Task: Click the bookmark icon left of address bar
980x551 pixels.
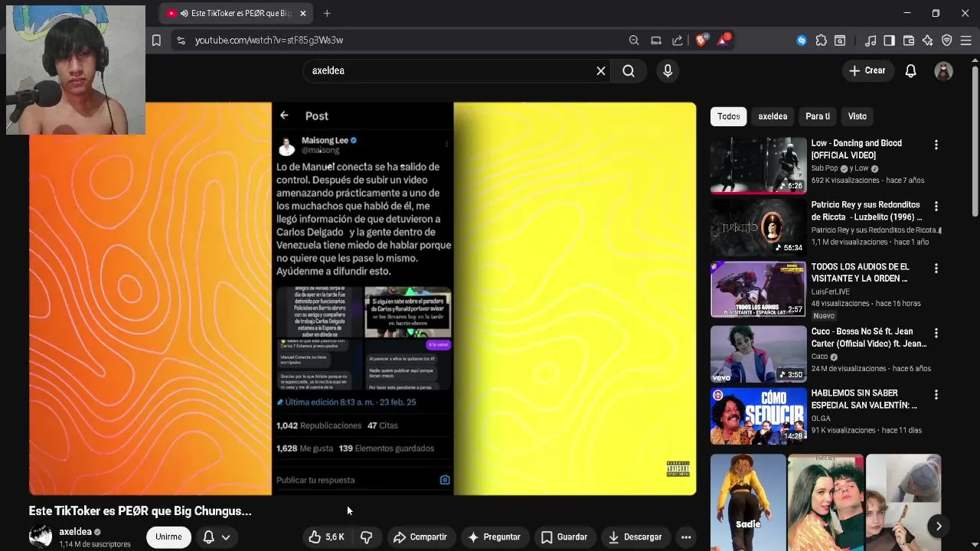Action: click(x=156, y=41)
